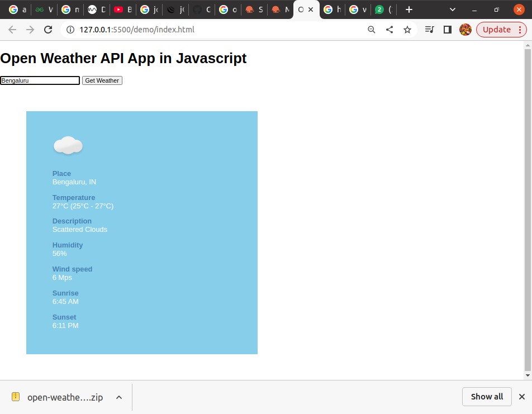
Task: Open a new tab with plus icon
Action: pyautogui.click(x=409, y=9)
